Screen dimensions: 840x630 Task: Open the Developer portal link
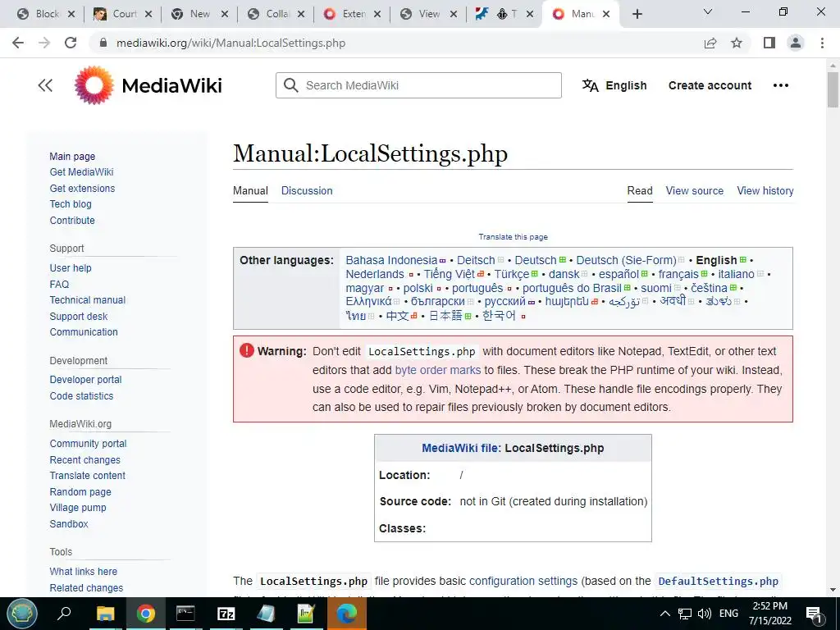coord(85,379)
